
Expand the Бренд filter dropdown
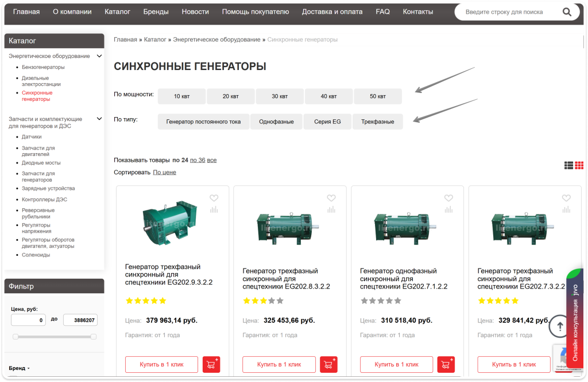(x=19, y=368)
